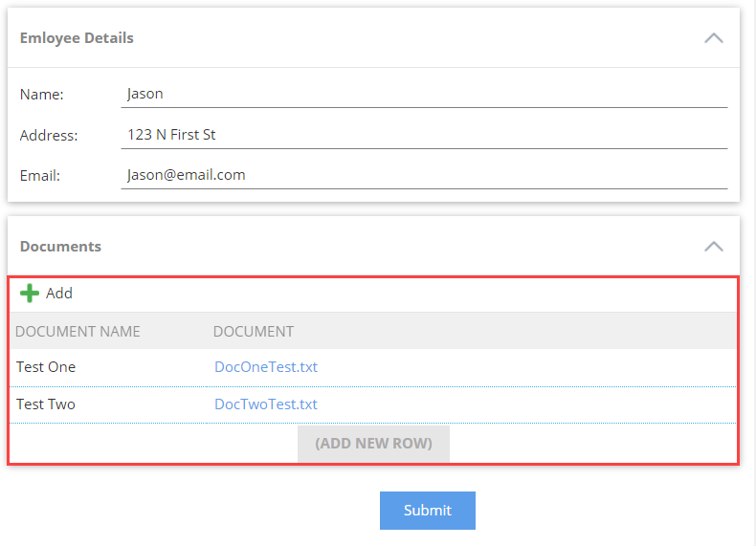The width and height of the screenshot is (756, 546).
Task: Open the DocTwoTest.txt link
Action: (266, 404)
